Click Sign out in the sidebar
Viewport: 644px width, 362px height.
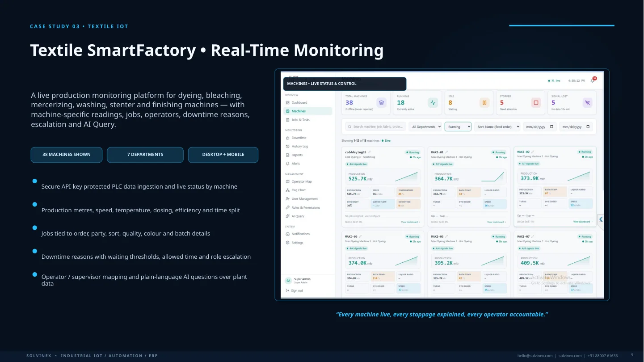click(295, 290)
